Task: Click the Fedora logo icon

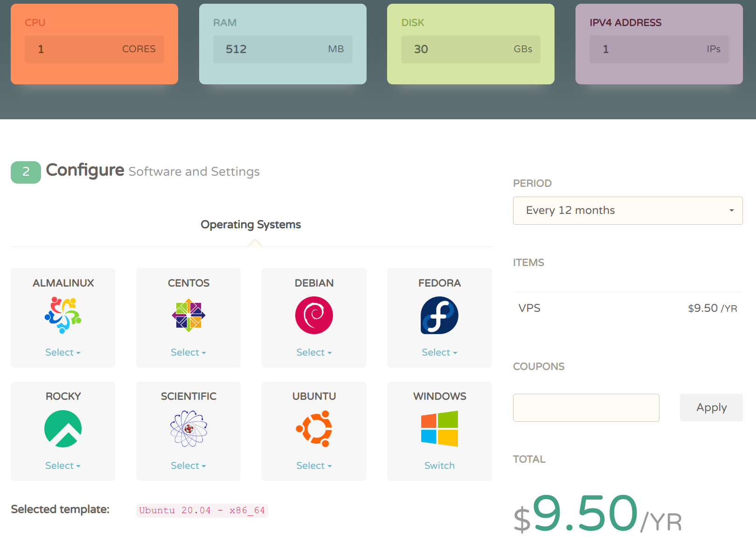Action: pos(439,316)
